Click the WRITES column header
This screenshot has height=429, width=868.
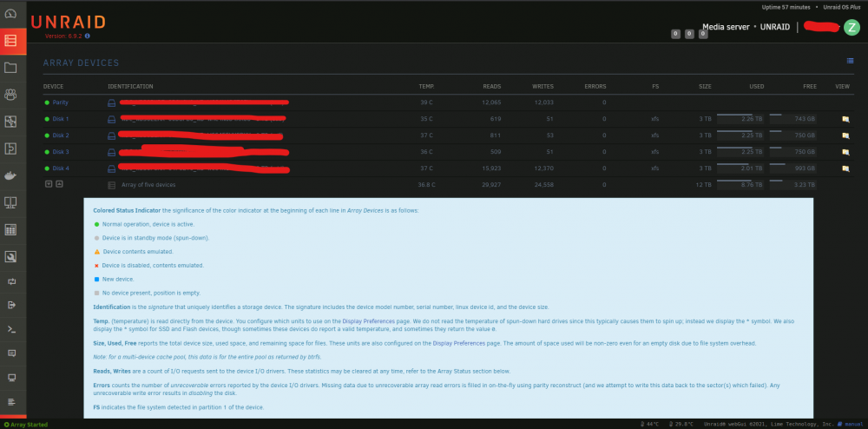click(x=543, y=86)
